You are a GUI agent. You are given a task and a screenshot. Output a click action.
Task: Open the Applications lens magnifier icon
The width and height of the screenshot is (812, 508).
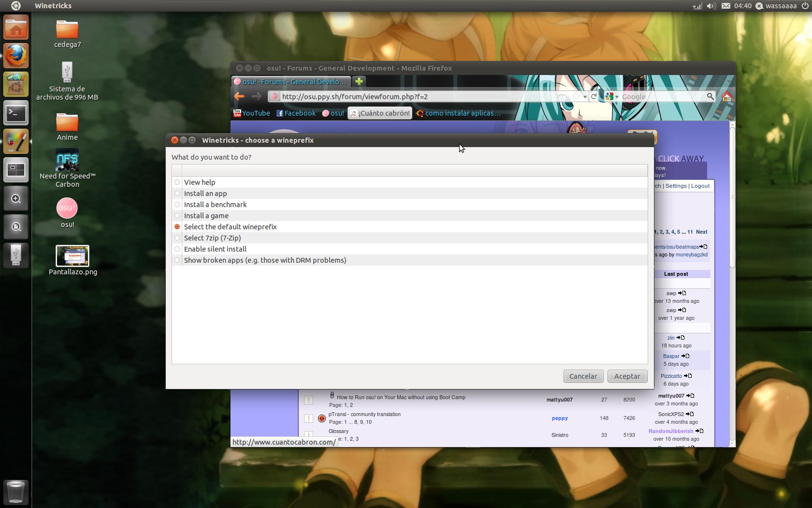pyautogui.click(x=16, y=198)
